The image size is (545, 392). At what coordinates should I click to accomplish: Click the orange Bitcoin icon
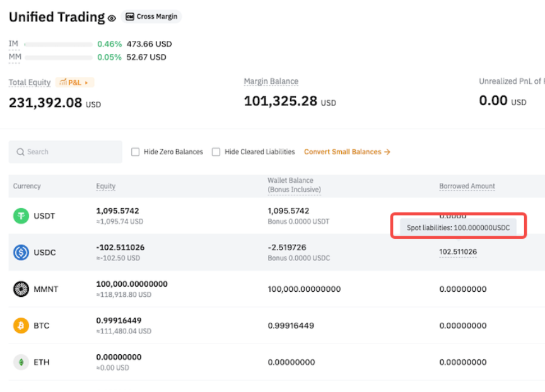(21, 326)
